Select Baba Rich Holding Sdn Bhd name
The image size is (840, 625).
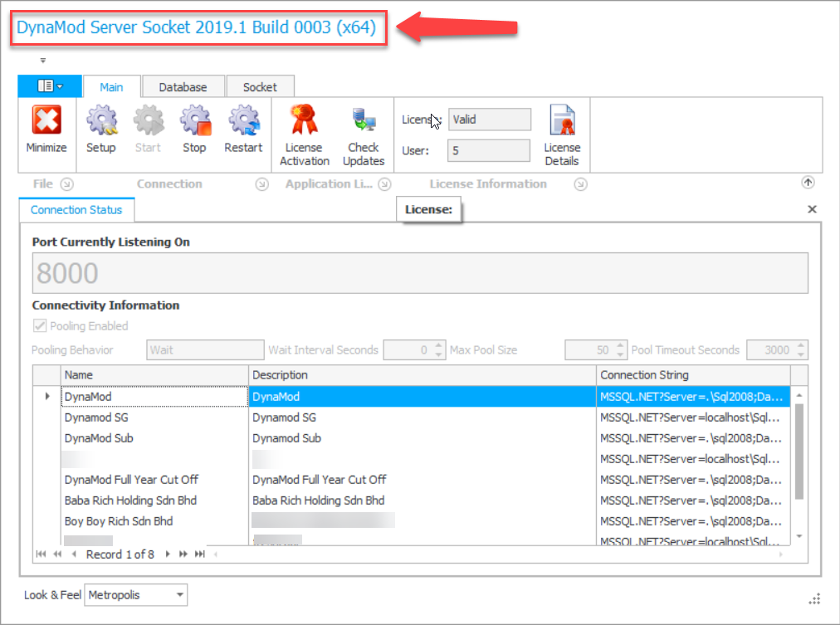tap(154, 500)
